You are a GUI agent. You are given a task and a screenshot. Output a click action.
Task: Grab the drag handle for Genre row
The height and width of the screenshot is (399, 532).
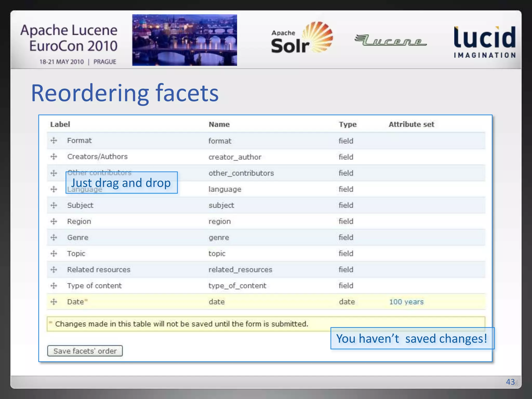pyautogui.click(x=54, y=237)
